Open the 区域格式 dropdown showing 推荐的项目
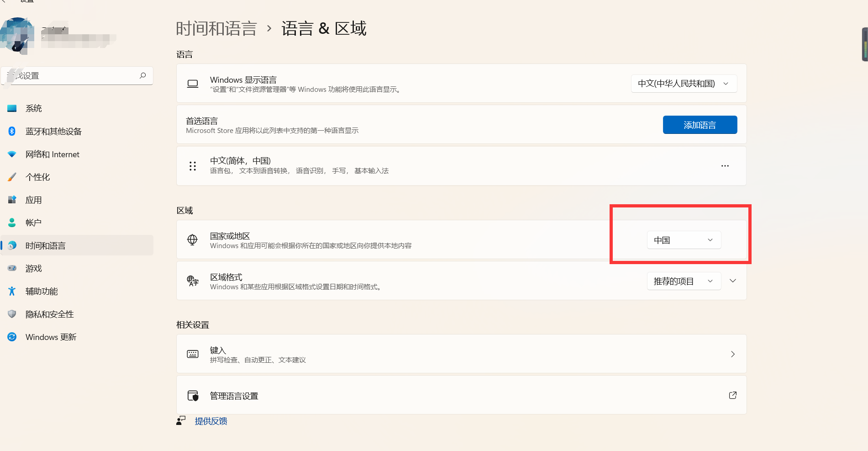The width and height of the screenshot is (868, 451). (x=684, y=281)
